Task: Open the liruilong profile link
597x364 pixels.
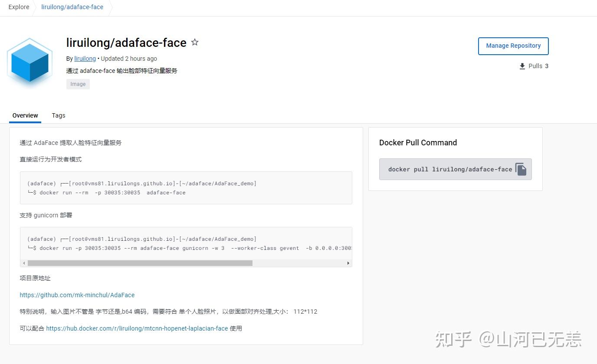Action: 85,59
